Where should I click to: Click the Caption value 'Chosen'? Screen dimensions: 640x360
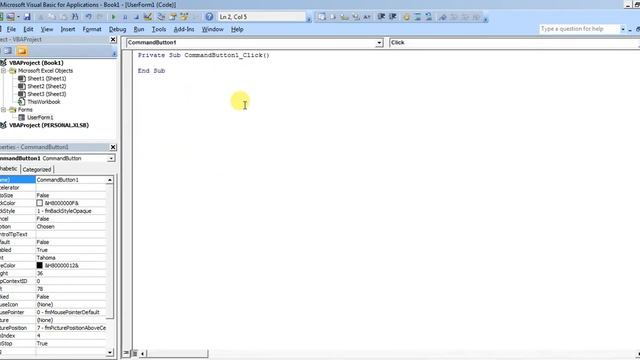45,227
